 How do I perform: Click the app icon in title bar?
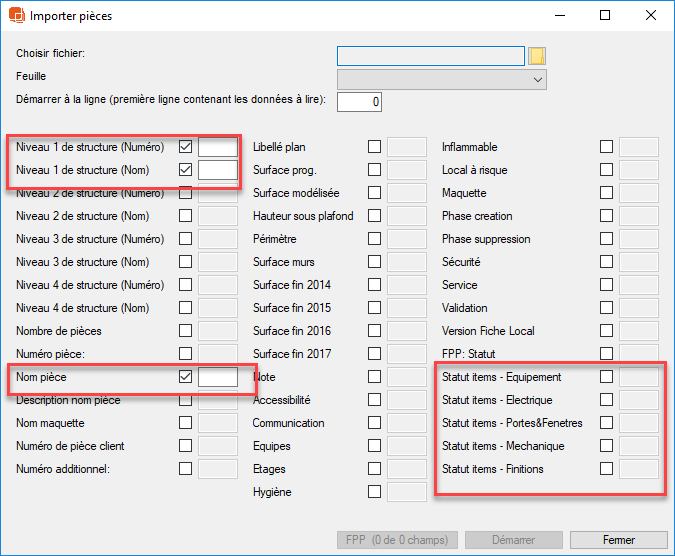click(16, 16)
